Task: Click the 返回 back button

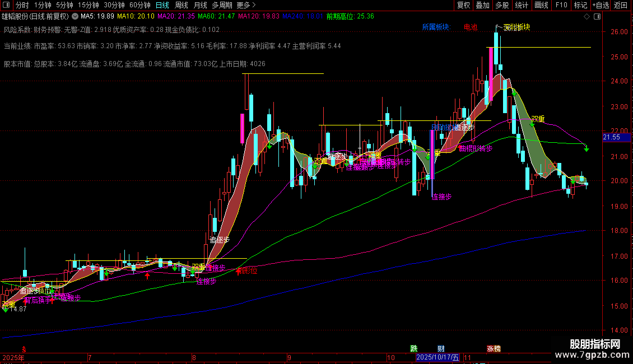Action: pos(621,5)
